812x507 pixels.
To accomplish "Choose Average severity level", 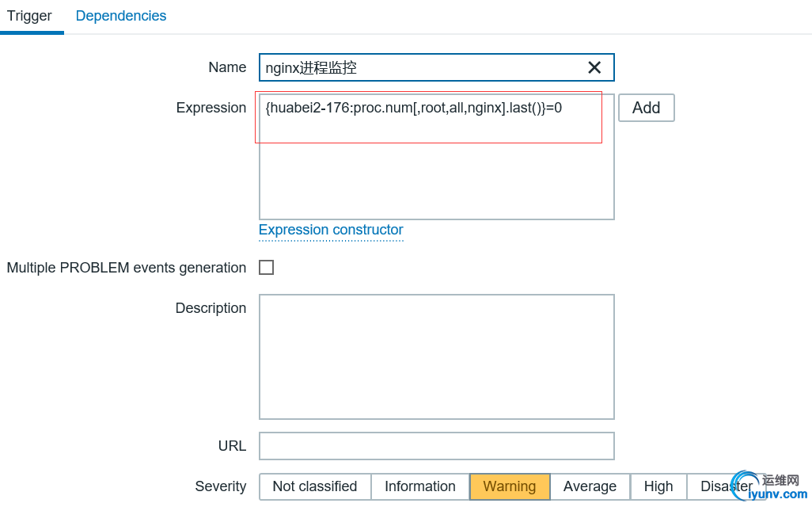I will click(590, 486).
